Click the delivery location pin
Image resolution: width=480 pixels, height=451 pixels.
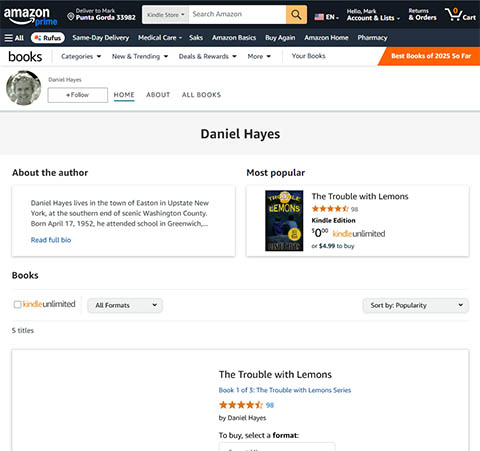(x=71, y=16)
